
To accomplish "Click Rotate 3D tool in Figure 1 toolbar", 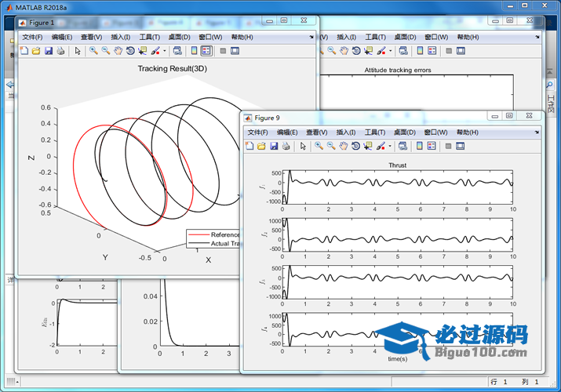I will (130, 51).
